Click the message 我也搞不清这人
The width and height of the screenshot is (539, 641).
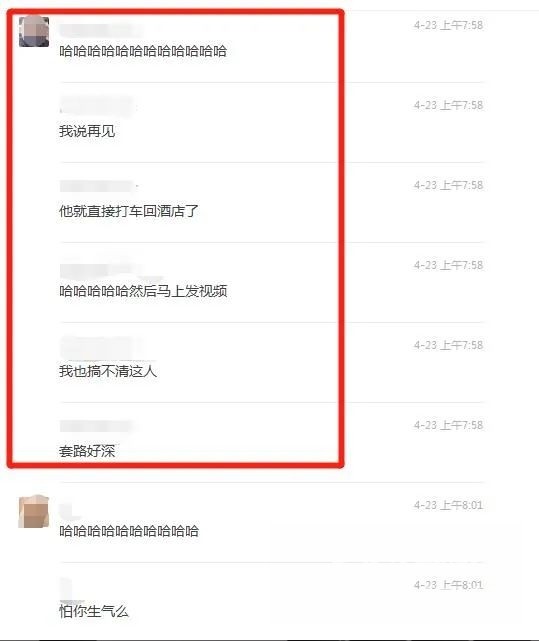(108, 371)
